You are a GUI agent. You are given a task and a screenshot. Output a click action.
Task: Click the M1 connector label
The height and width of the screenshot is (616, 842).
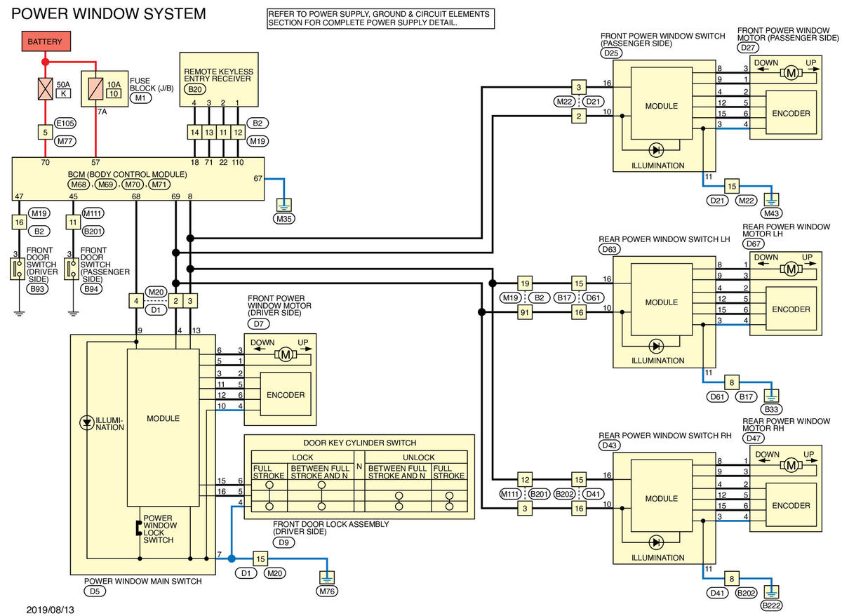click(140, 98)
